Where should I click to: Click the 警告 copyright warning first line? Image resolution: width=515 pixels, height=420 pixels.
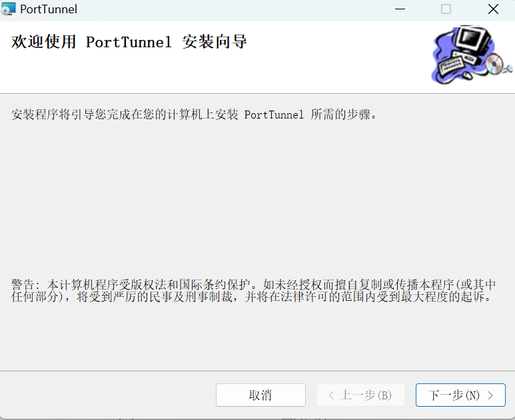(253, 285)
